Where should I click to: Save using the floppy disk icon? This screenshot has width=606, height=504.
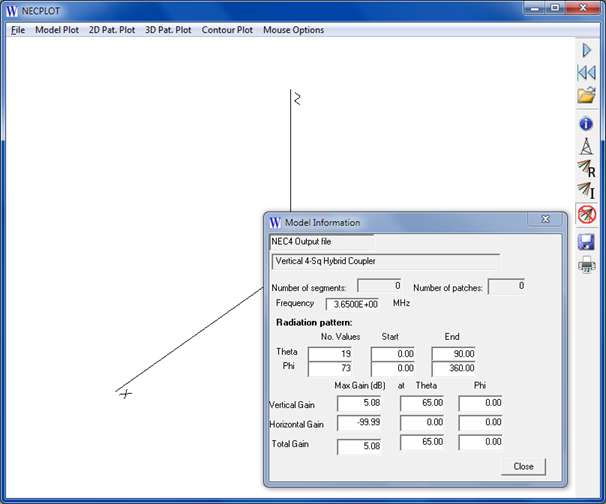pos(587,242)
